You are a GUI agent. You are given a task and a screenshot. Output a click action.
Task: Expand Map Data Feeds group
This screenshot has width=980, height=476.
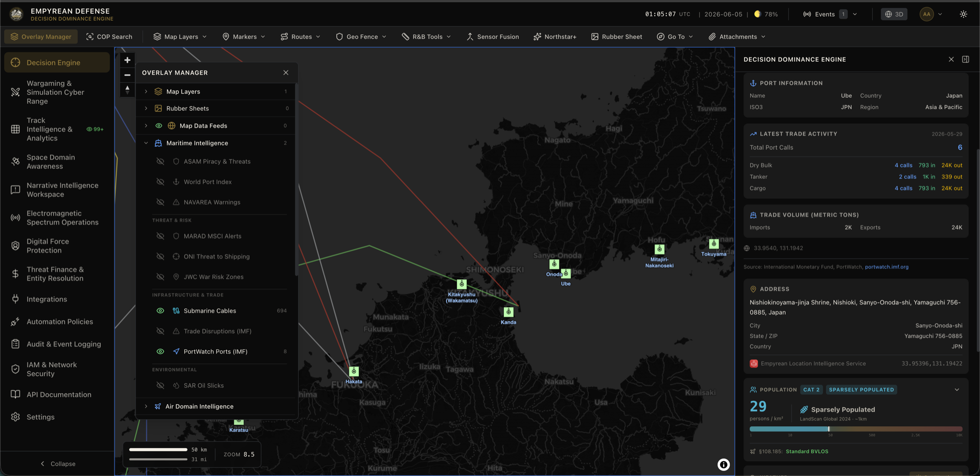tap(146, 126)
